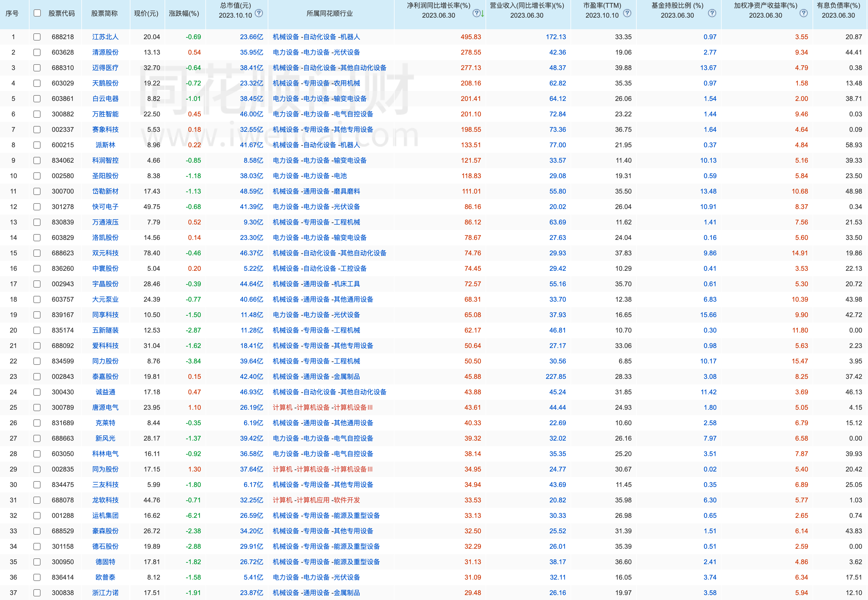Select checkbox for stock 300882 万胜智能
This screenshot has width=868, height=600.
[37, 114]
